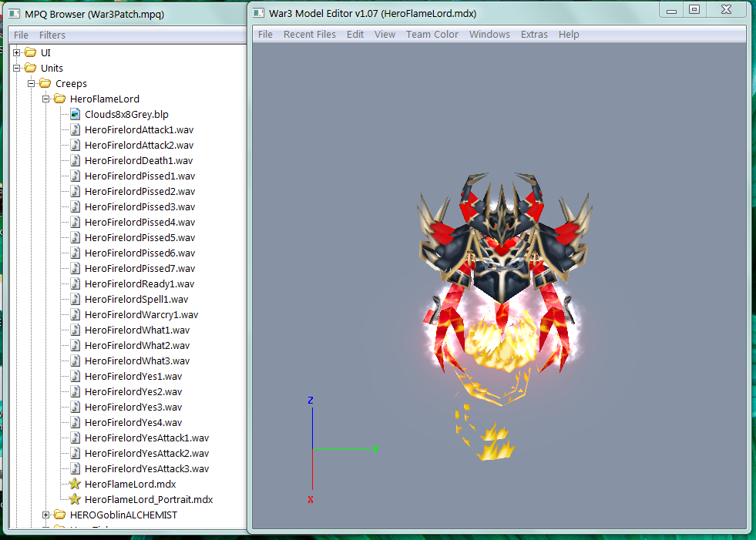This screenshot has height=540, width=756.
Task: Click the HeroFlameLord folder icon
Action: pyautogui.click(x=60, y=99)
